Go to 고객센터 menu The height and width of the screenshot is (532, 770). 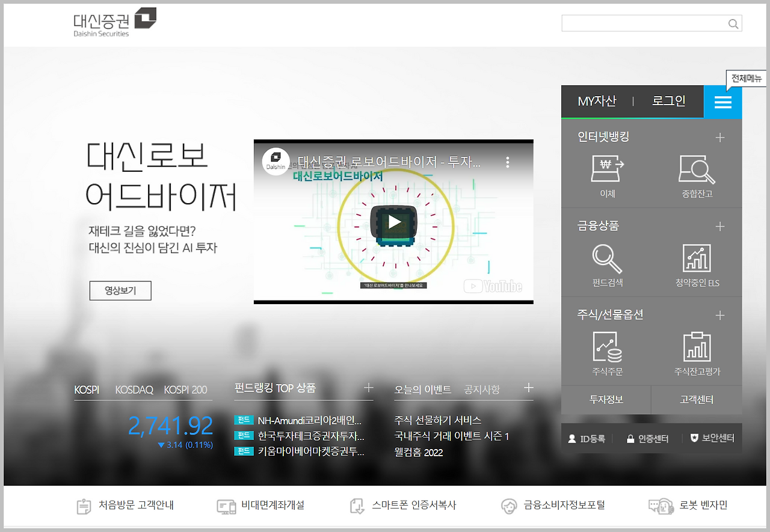point(697,400)
